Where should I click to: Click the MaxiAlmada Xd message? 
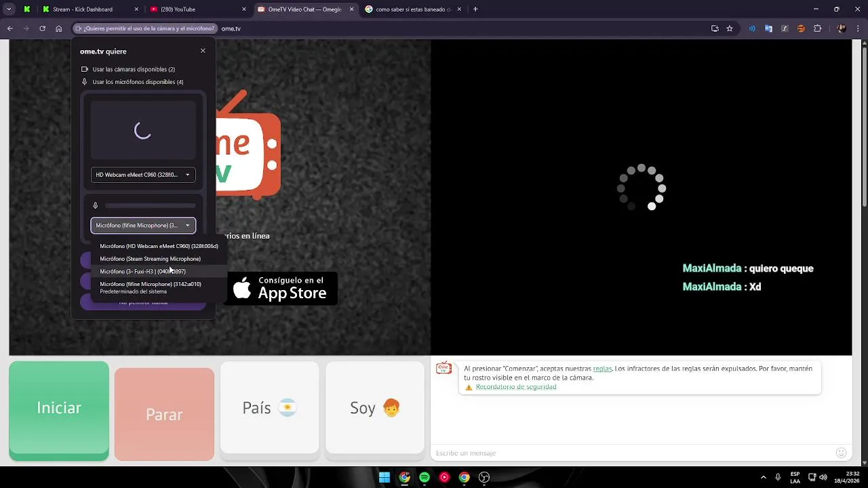point(722,287)
